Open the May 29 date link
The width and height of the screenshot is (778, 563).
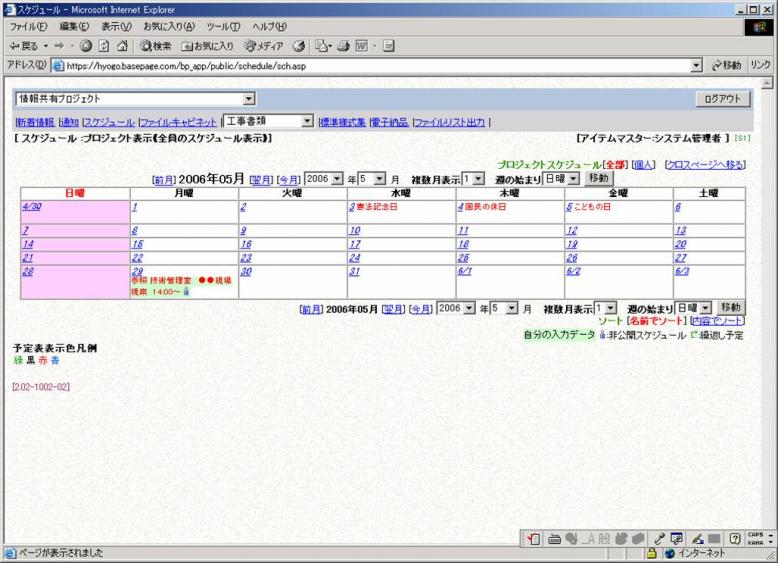136,271
